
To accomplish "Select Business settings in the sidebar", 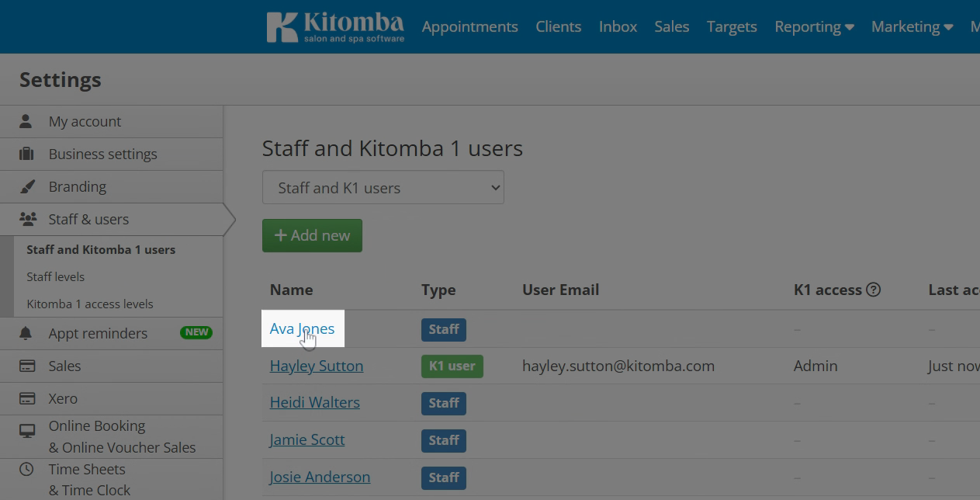I will click(112, 154).
